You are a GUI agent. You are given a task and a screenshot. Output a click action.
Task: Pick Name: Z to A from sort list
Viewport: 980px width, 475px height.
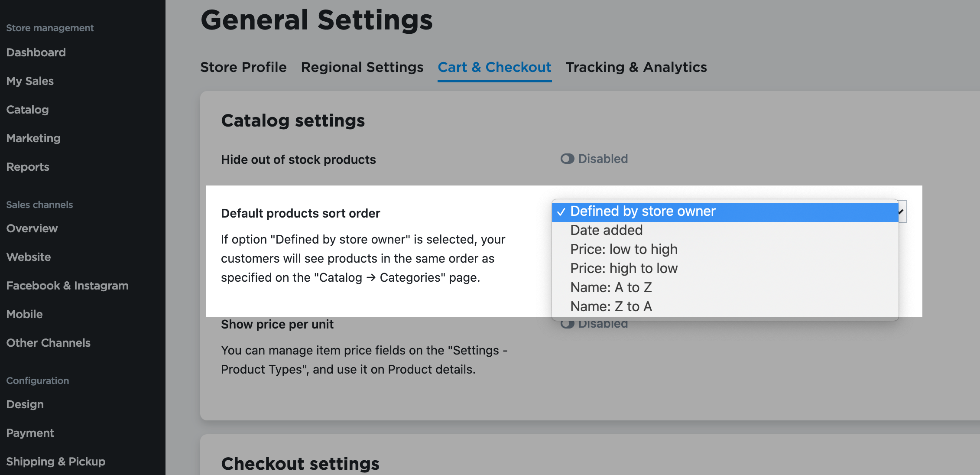(611, 306)
